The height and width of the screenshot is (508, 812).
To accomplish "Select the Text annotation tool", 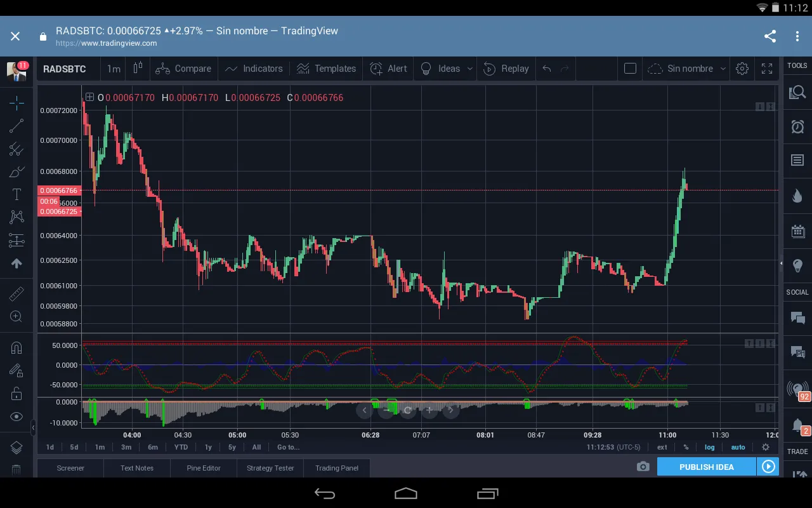I will [16, 194].
